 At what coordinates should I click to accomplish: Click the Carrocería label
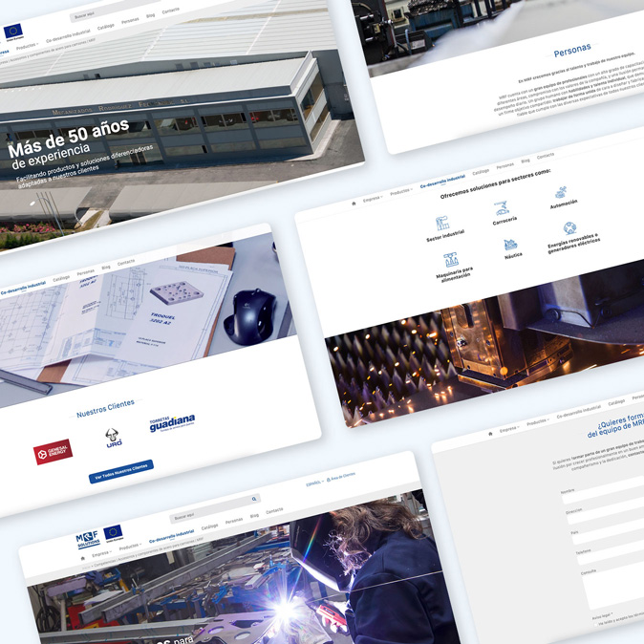click(x=504, y=221)
